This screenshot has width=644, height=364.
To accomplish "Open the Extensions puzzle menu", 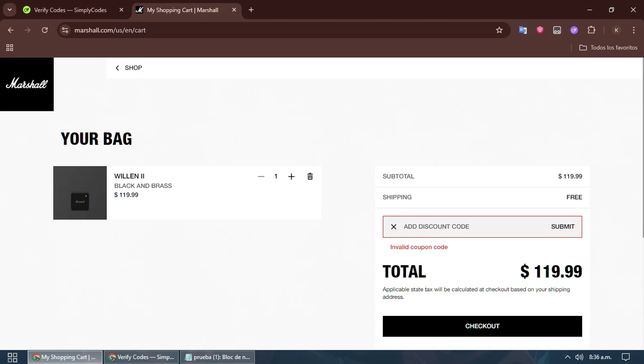I will [592, 30].
